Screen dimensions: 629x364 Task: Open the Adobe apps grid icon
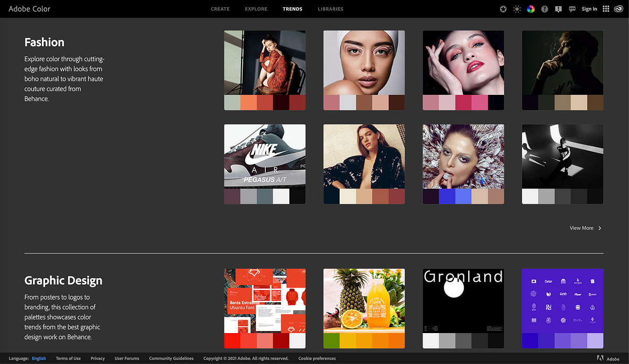tap(605, 9)
